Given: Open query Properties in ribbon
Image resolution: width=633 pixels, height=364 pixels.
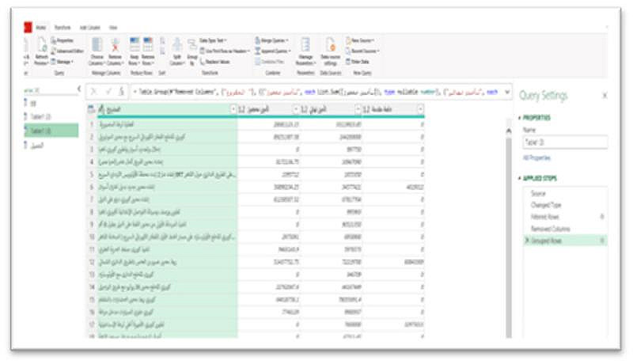Looking at the screenshot, I should (x=63, y=41).
